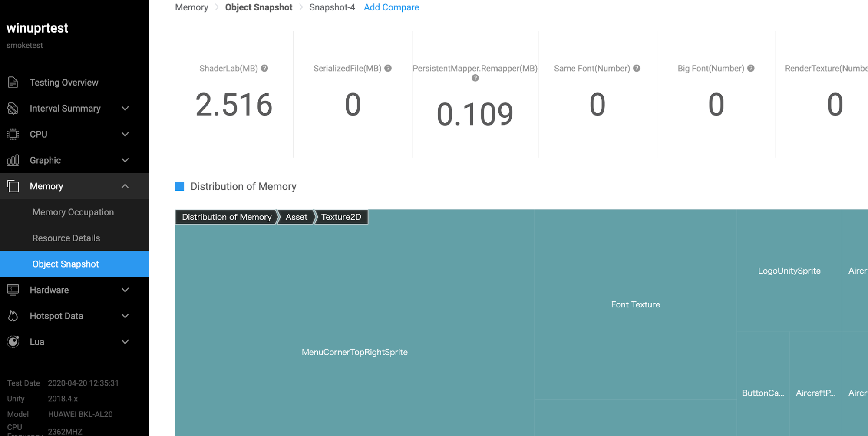Click the CPU chip icon

(x=13, y=134)
